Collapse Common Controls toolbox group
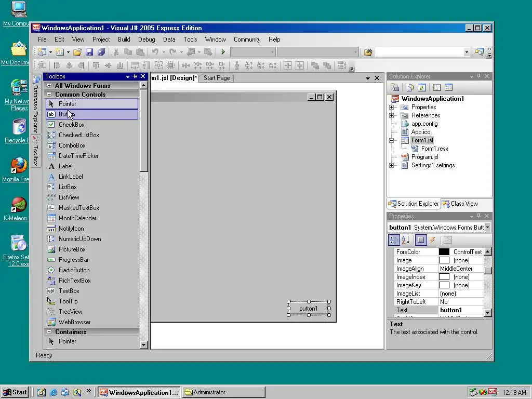The height and width of the screenshot is (399, 532). (x=49, y=95)
